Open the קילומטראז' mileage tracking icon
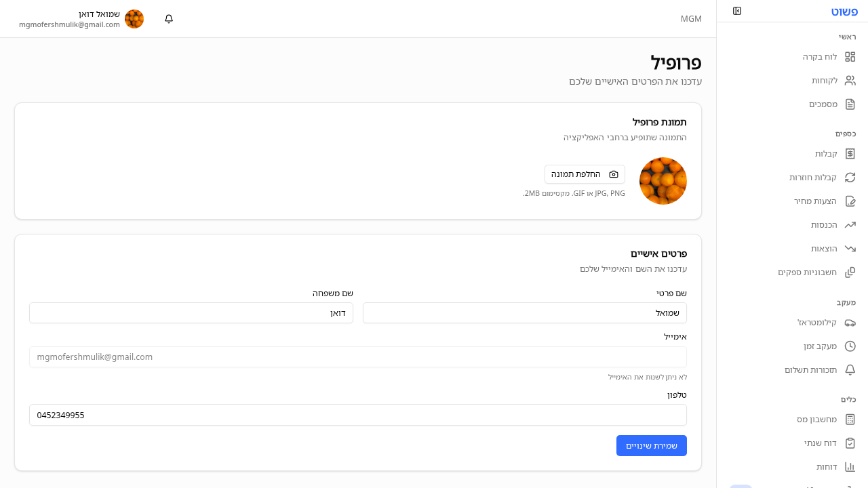Screen dimensions: 868x488 pyautogui.click(x=850, y=323)
